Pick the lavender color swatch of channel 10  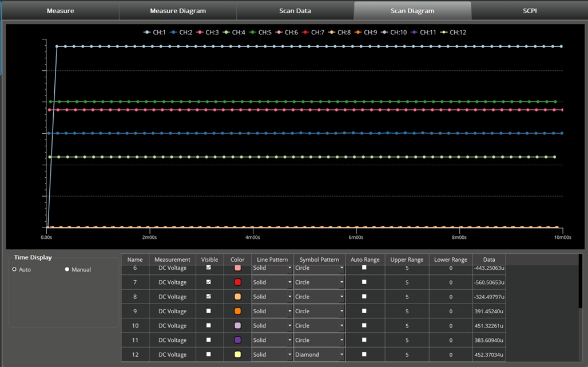tap(237, 325)
